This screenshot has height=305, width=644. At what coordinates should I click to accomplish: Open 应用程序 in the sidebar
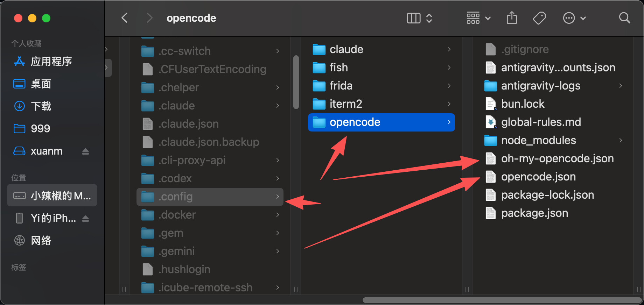pos(51,62)
